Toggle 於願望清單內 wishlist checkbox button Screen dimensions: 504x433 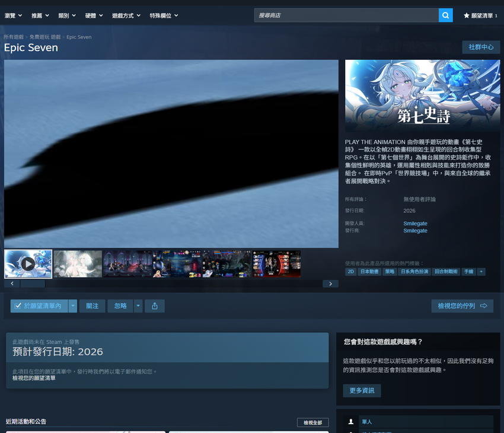click(x=39, y=306)
